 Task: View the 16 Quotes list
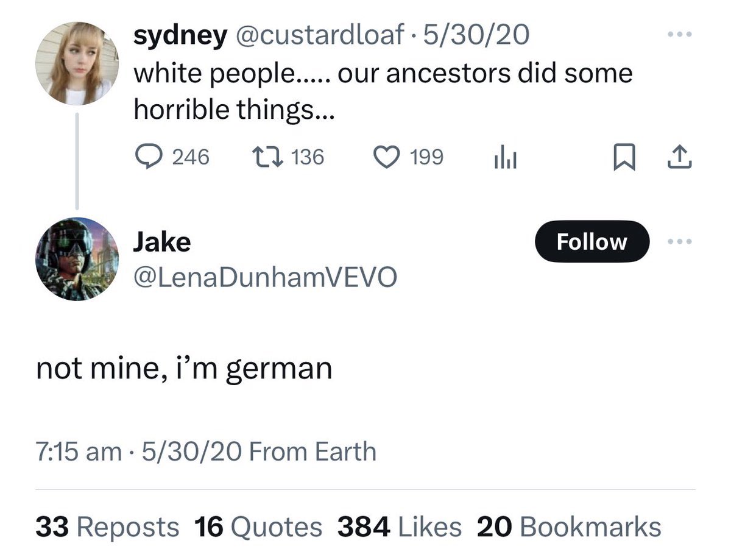[258, 527]
